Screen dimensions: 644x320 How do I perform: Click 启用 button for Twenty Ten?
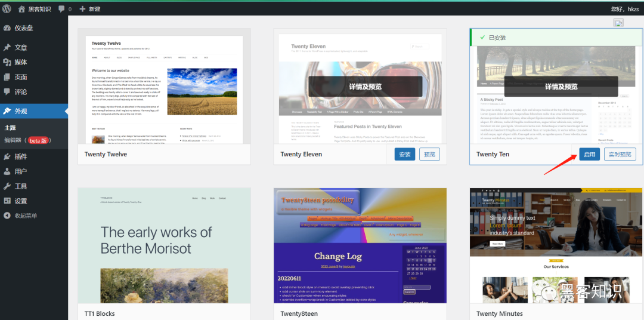point(589,154)
